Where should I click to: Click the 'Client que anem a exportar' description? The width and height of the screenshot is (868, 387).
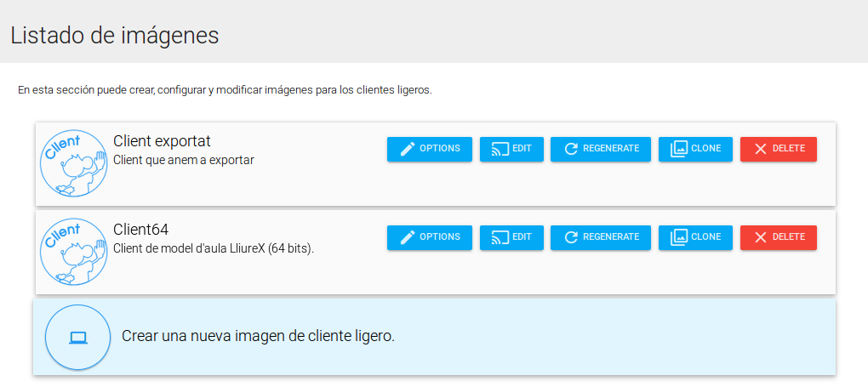click(x=183, y=159)
